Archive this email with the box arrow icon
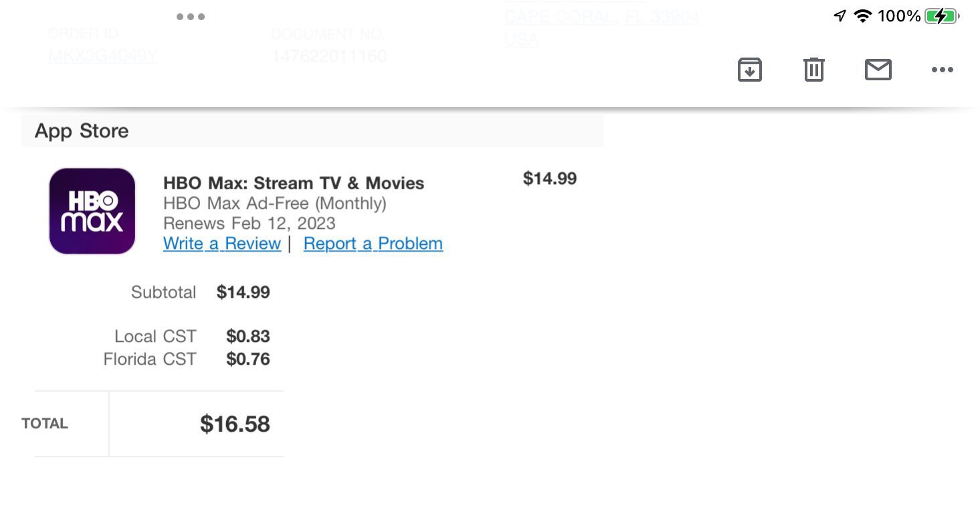The height and width of the screenshot is (512, 980). tap(749, 70)
